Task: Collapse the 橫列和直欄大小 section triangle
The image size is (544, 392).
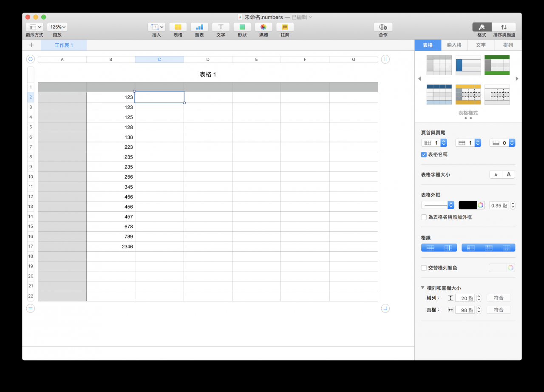Action: pyautogui.click(x=423, y=288)
